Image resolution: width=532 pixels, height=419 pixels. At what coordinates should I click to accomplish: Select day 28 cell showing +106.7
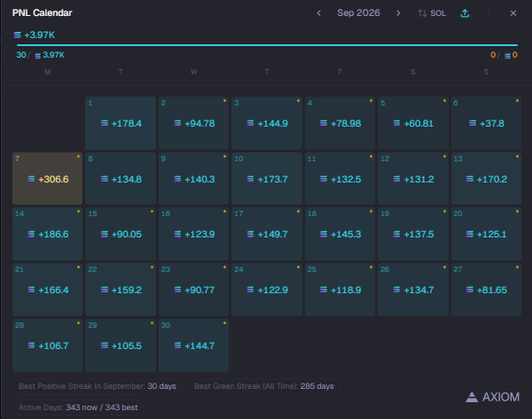[x=48, y=345]
